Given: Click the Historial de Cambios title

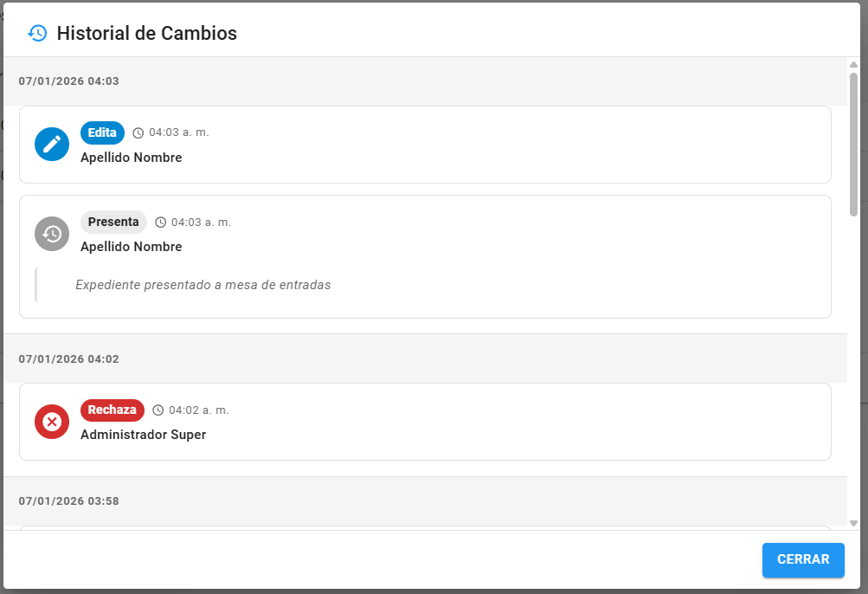Looking at the screenshot, I should pyautogui.click(x=146, y=33).
